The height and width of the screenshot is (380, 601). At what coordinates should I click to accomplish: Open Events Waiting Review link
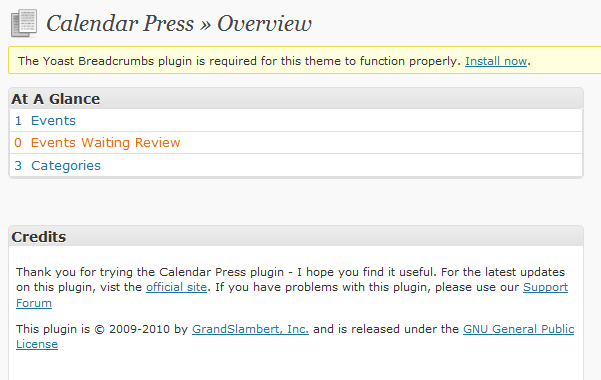[105, 143]
